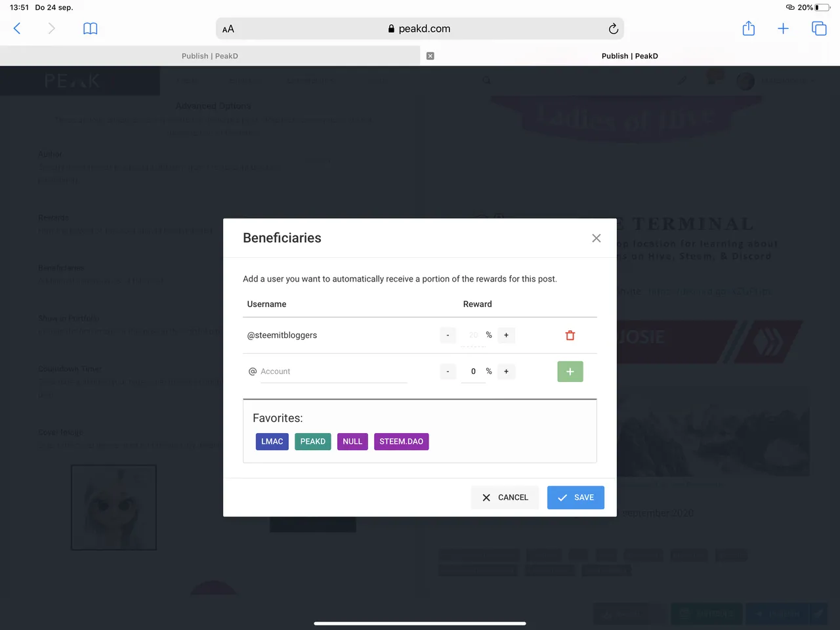Viewport: 840px width, 630px height.
Task: Increase reward for the new account row
Action: [506, 371]
